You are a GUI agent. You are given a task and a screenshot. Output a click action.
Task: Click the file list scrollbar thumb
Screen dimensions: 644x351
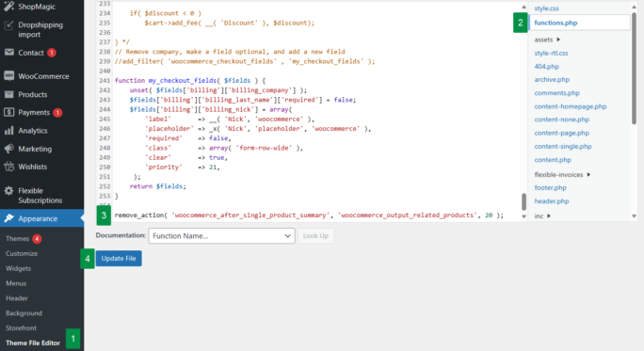click(634, 68)
